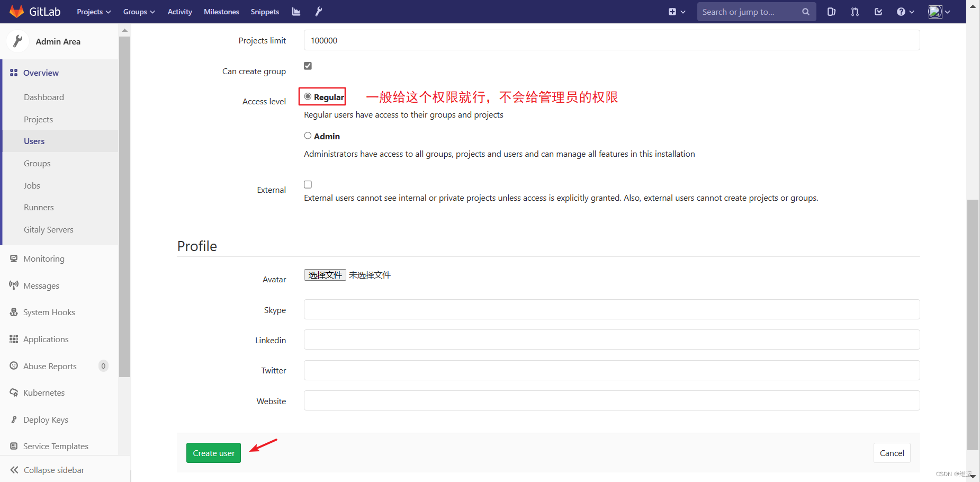Click the search magnifier icon
980x482 pixels.
806,12
